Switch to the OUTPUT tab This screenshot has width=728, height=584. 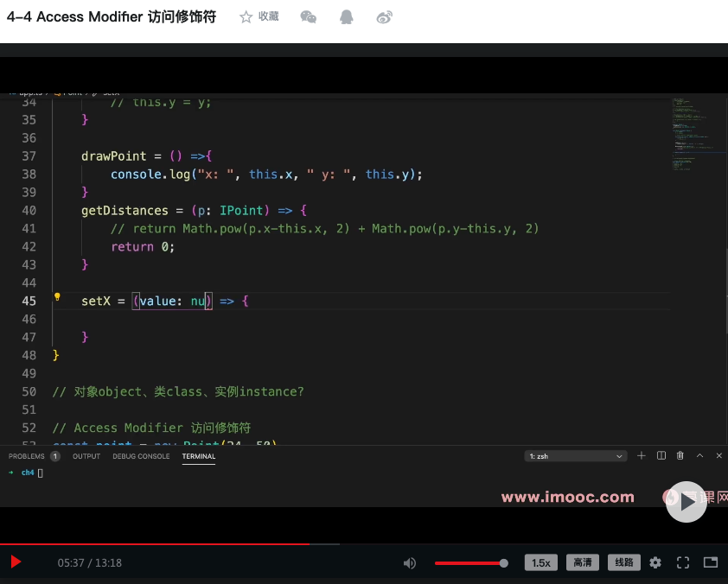coord(86,456)
